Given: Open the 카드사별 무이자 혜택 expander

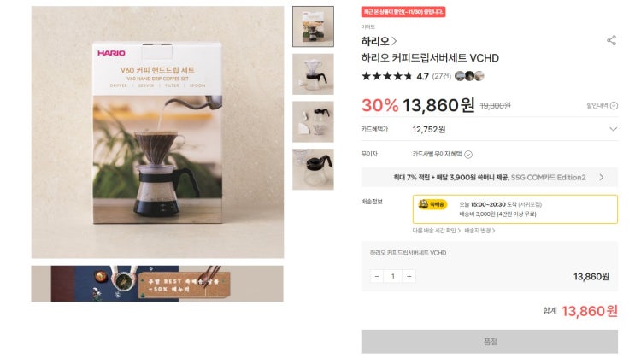Looking at the screenshot, I should point(442,155).
